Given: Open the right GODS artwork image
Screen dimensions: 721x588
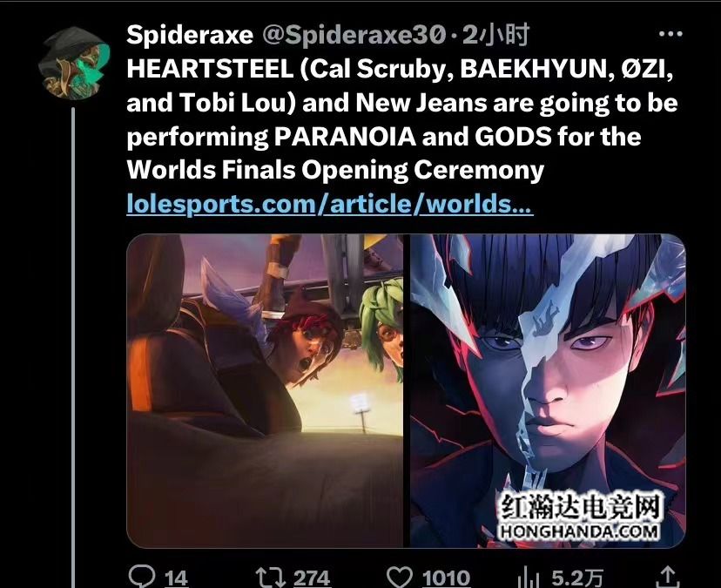Looking at the screenshot, I should 548,390.
